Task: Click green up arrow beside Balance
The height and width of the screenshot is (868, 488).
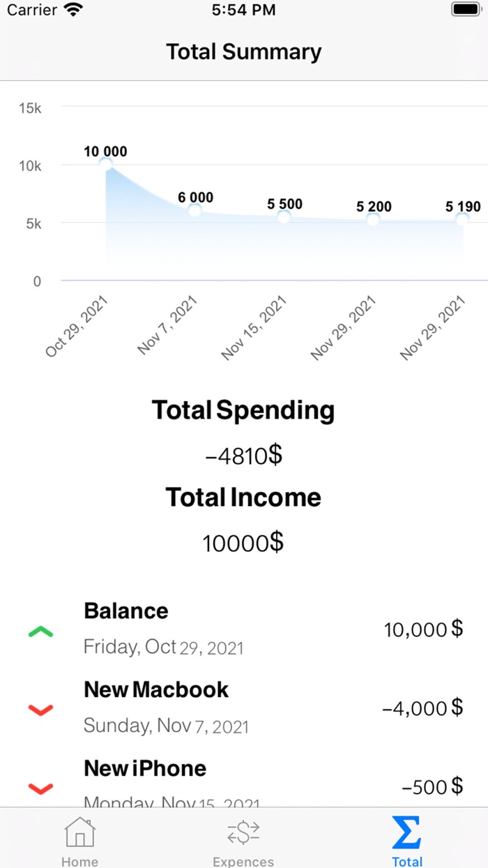Action: [41, 632]
